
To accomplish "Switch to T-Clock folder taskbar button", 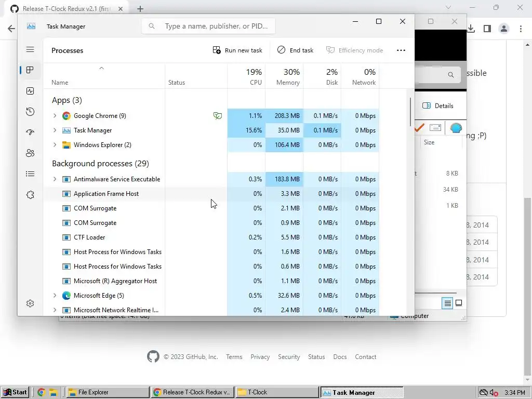I will point(277,392).
